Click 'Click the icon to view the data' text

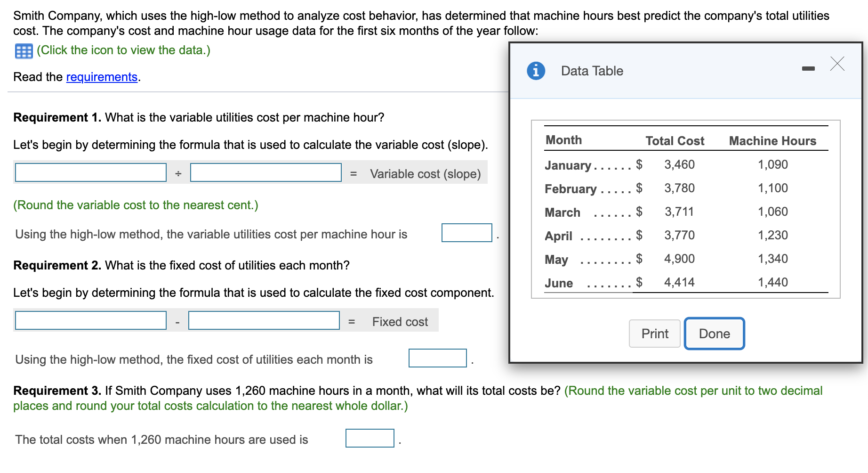pyautogui.click(x=123, y=50)
